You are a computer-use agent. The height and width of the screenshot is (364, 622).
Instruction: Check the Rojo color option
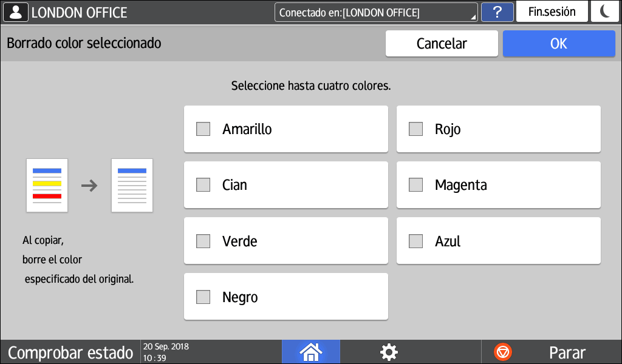tap(416, 129)
